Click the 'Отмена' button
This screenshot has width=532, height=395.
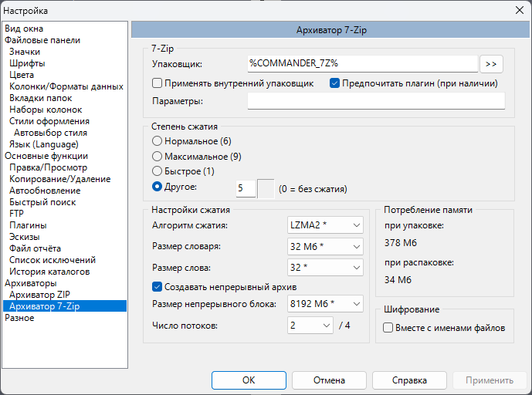(329, 380)
